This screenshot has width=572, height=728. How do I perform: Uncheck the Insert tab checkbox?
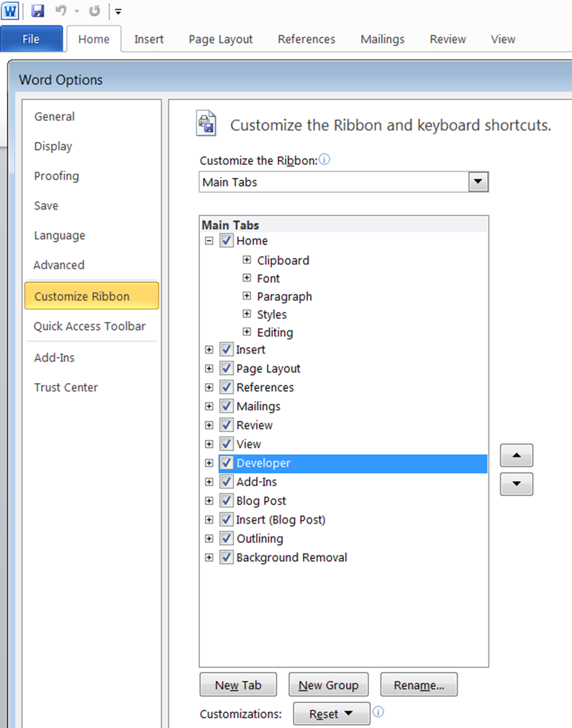(x=227, y=349)
